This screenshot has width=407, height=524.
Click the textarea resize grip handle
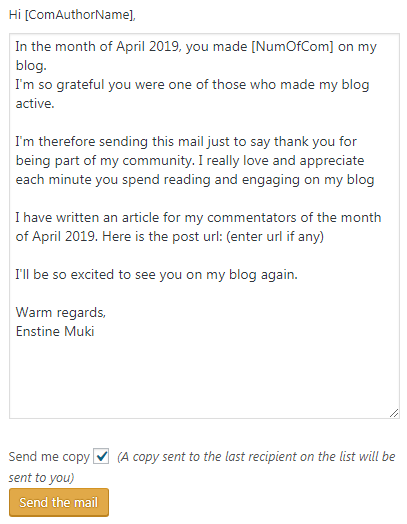(394, 413)
